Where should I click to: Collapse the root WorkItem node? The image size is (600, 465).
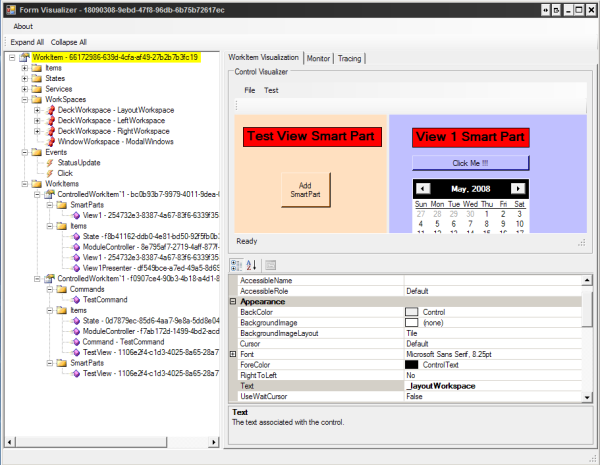pyautogui.click(x=12, y=57)
